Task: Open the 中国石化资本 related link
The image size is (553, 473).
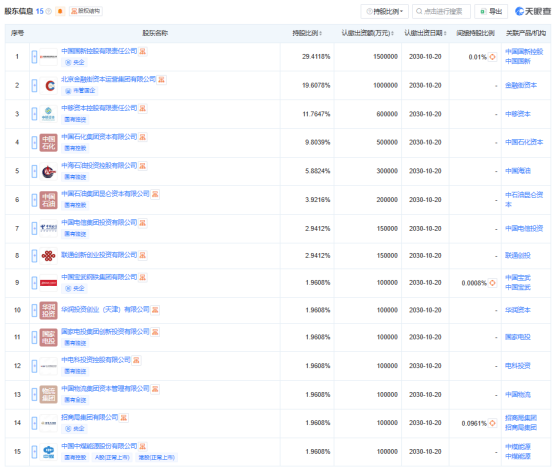Action: click(x=524, y=142)
